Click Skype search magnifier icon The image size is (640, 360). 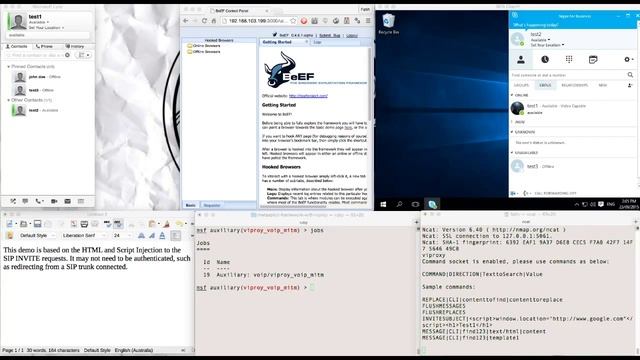pyautogui.click(x=630, y=75)
